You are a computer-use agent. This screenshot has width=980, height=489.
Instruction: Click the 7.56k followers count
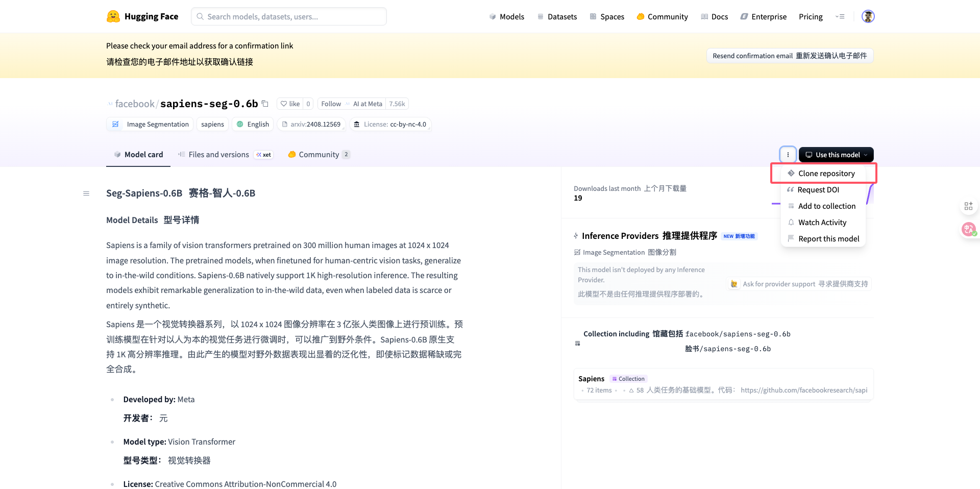(x=397, y=104)
